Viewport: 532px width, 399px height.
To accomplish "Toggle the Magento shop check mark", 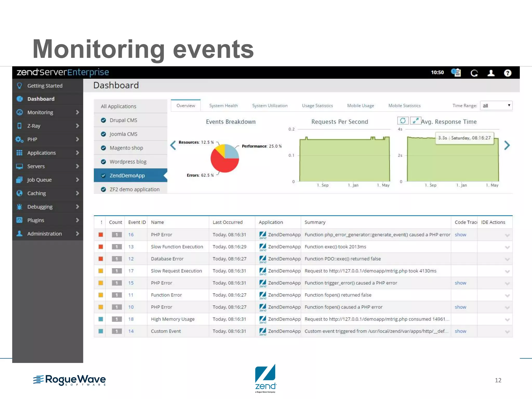I will click(103, 148).
